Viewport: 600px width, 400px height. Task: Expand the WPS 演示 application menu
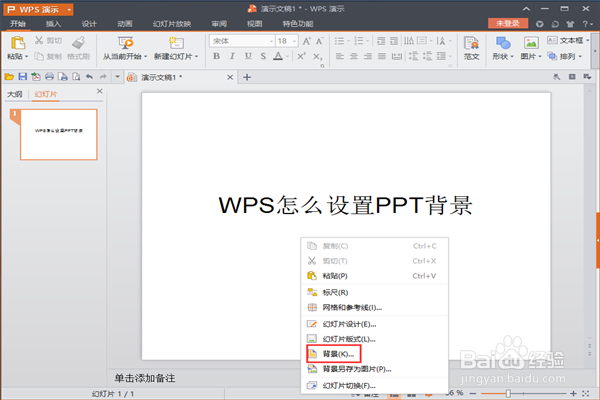tap(69, 10)
